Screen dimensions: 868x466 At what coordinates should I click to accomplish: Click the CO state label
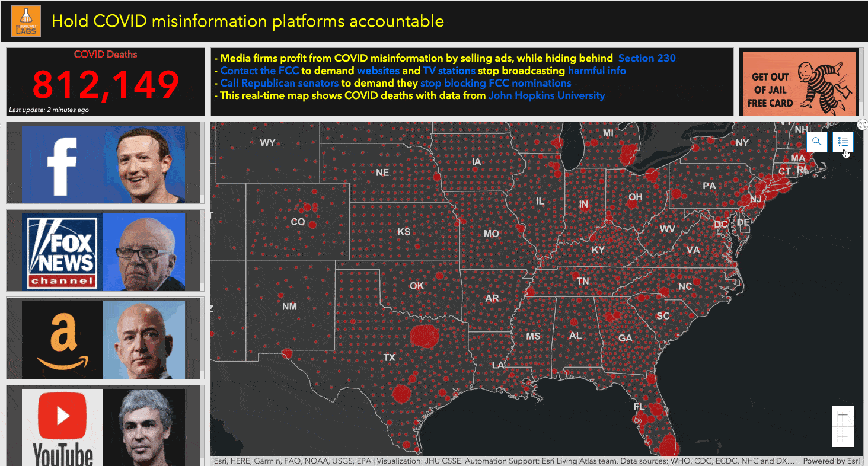(298, 222)
